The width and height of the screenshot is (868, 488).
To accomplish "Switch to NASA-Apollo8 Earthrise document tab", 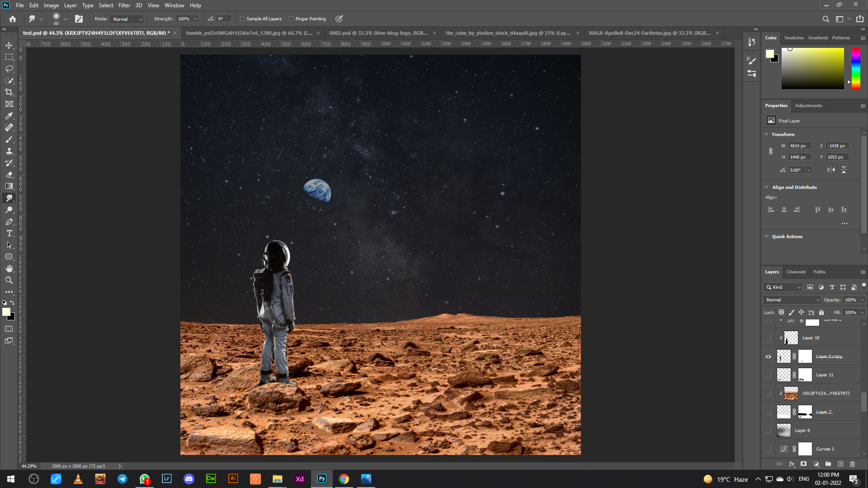I will 650,33.
